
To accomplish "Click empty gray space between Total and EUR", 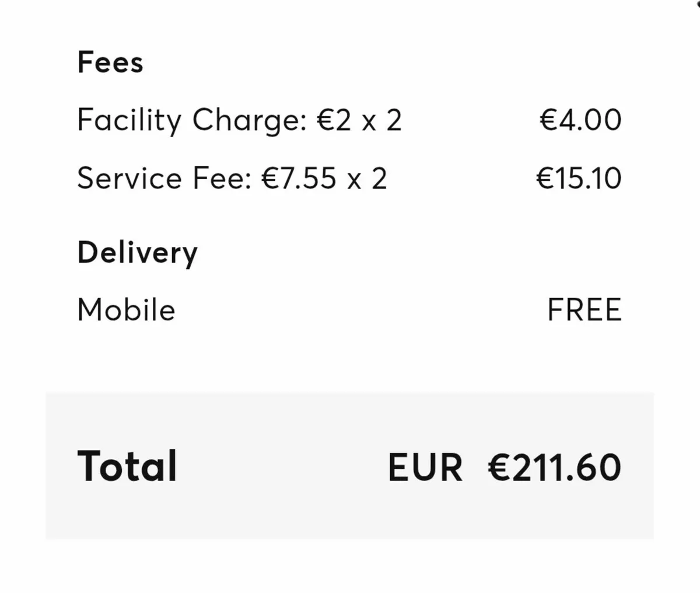I will pyautogui.click(x=280, y=467).
